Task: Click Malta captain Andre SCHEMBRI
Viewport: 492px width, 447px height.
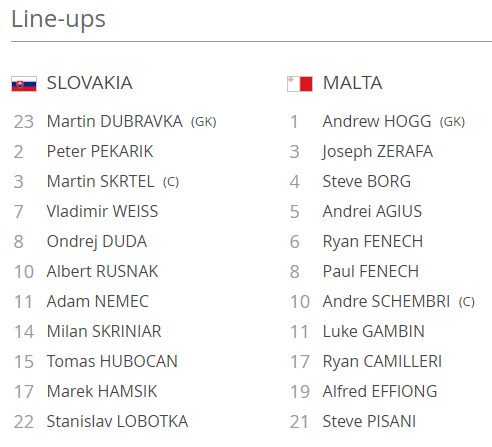Action: (386, 301)
